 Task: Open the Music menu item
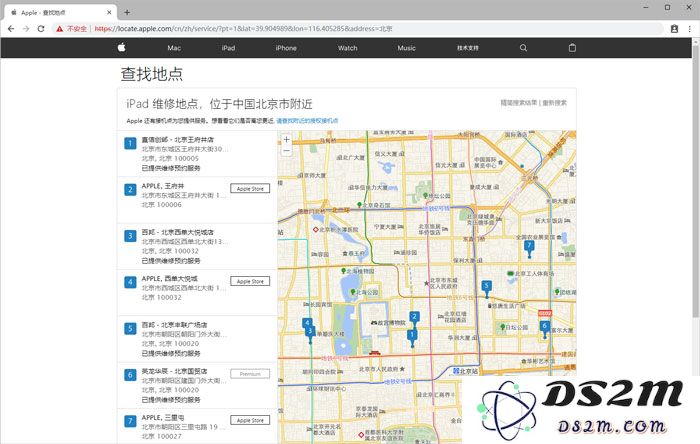pyautogui.click(x=406, y=48)
